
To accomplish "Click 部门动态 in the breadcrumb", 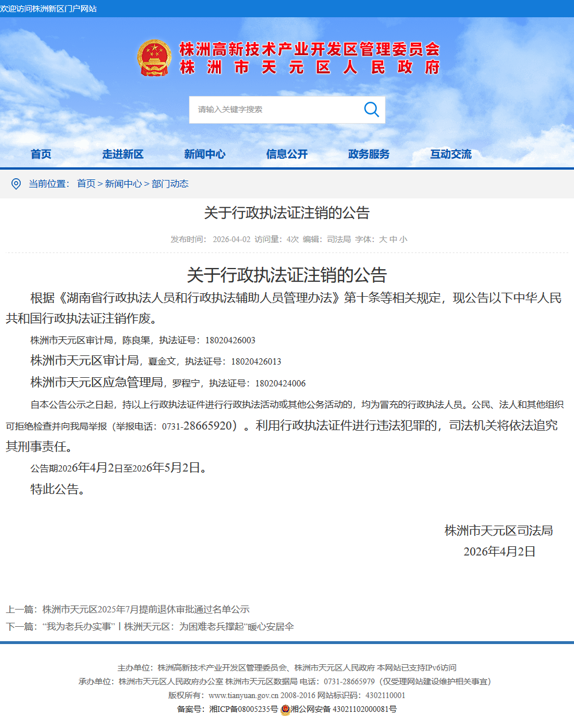I will (170, 183).
